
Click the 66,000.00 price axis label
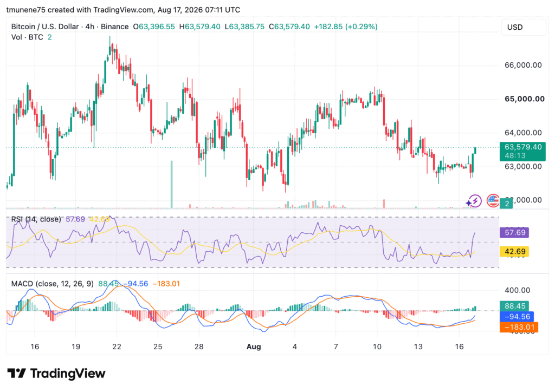(523, 65)
